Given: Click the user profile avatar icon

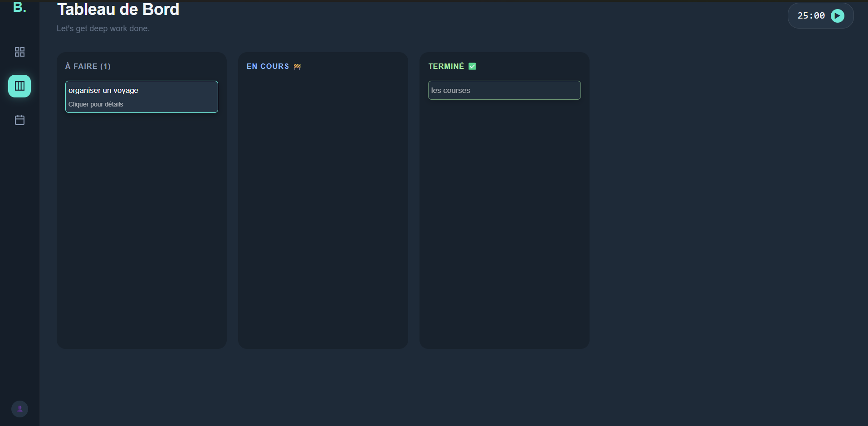Looking at the screenshot, I should point(19,408).
